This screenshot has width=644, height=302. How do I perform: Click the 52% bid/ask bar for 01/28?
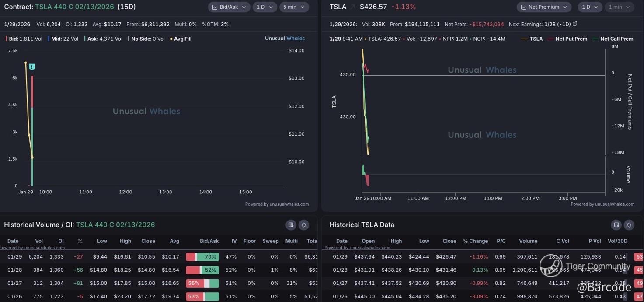[202, 270]
